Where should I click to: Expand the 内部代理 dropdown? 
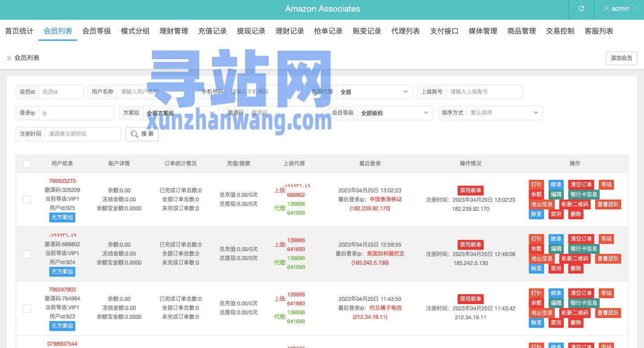click(374, 92)
